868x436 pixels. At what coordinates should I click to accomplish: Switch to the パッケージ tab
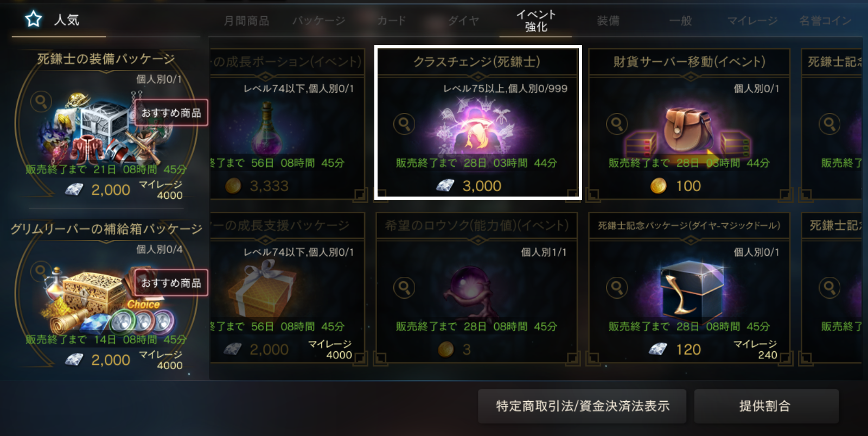(319, 21)
